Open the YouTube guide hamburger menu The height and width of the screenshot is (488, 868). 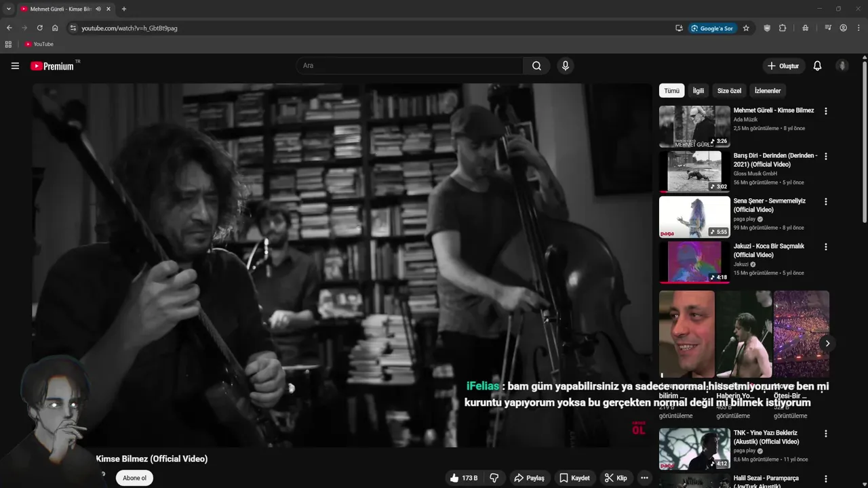click(15, 66)
